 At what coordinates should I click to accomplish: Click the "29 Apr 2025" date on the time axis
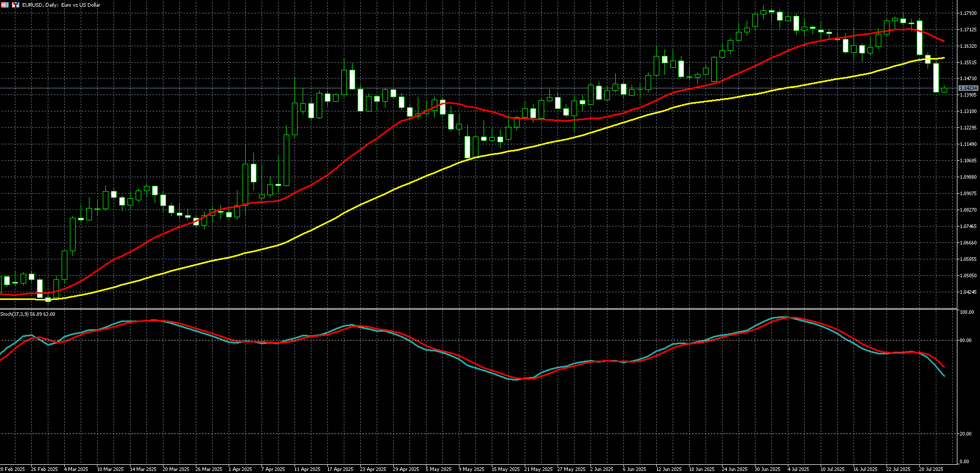pyautogui.click(x=406, y=469)
